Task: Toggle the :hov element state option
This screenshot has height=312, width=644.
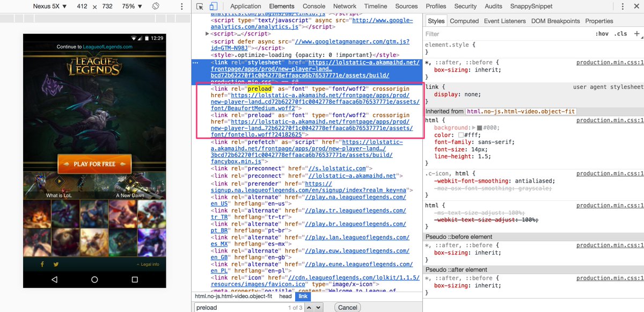Action: coord(602,34)
